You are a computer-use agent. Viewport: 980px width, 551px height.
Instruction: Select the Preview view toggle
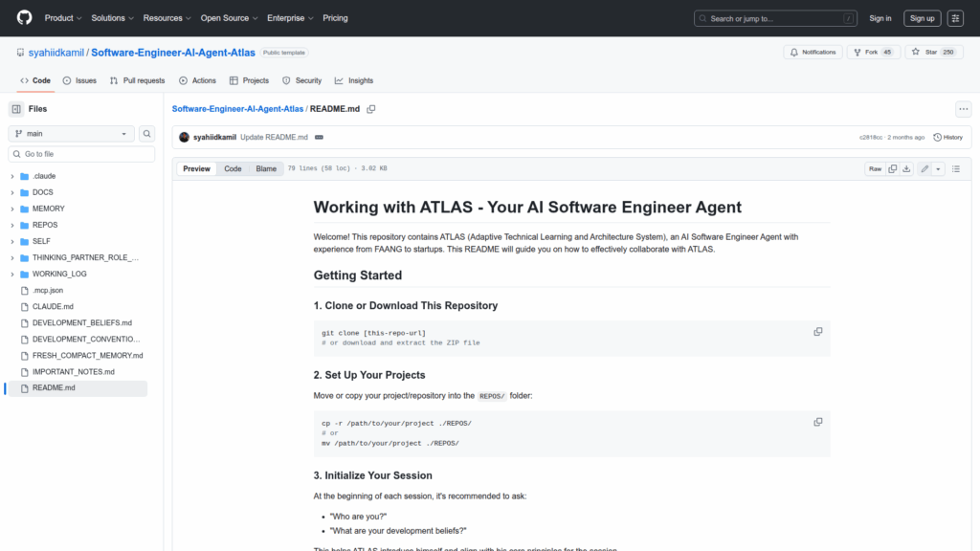(196, 169)
